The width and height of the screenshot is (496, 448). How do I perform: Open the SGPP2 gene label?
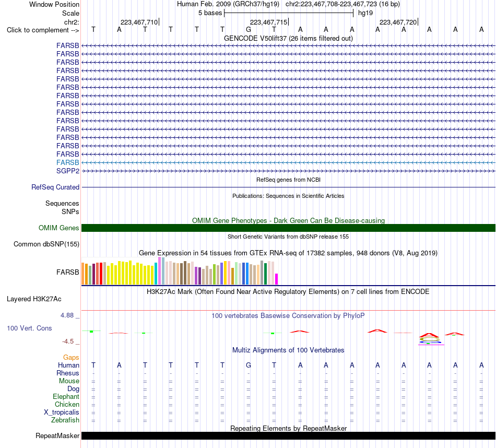(x=68, y=171)
